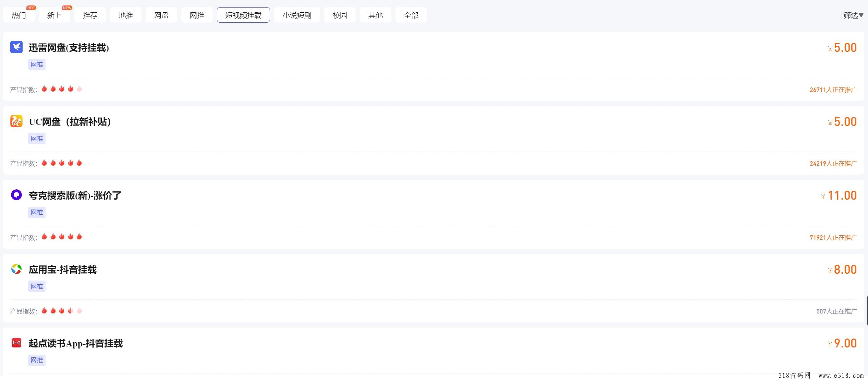
Task: Click the half-filled fourth flame for 应用宝
Action: pyautogui.click(x=71, y=311)
